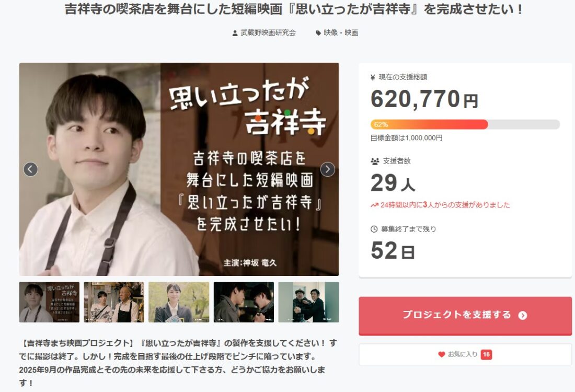Select the dark thumbnail of two men facing

244,302
